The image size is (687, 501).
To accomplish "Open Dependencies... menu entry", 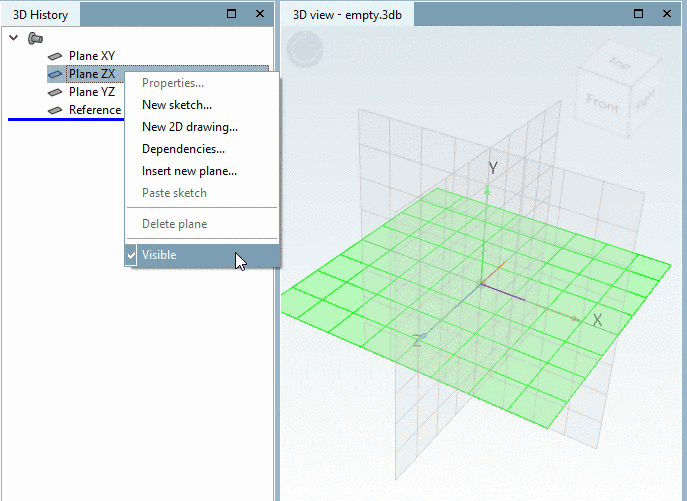I will (x=202, y=149).
